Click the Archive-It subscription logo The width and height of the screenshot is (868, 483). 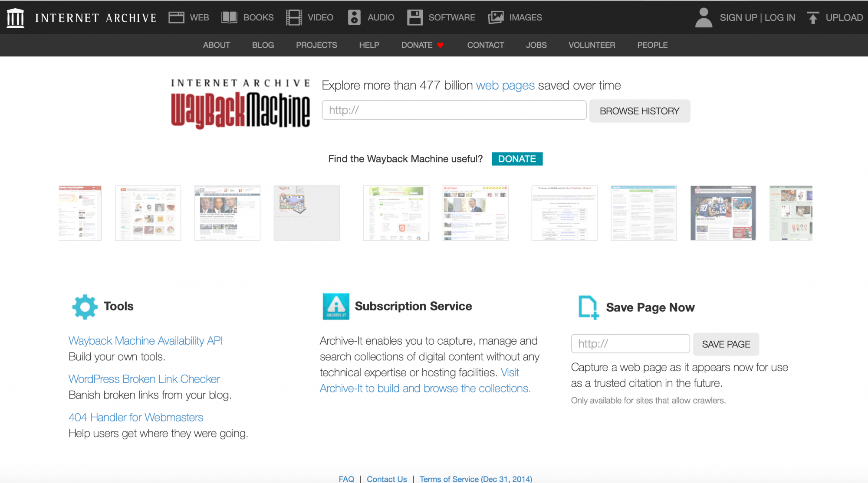point(335,307)
